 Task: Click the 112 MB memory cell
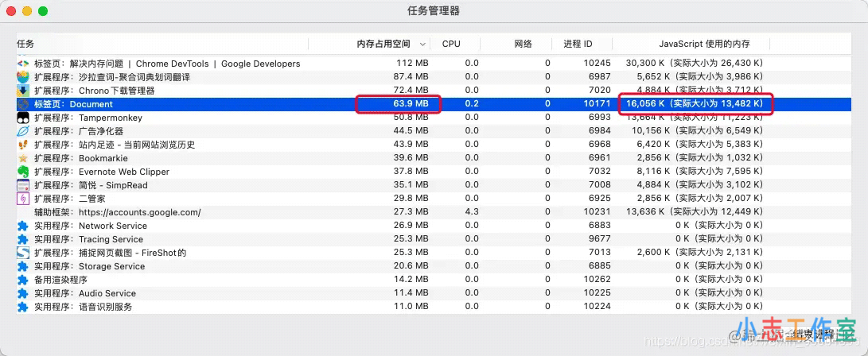pyautogui.click(x=412, y=64)
